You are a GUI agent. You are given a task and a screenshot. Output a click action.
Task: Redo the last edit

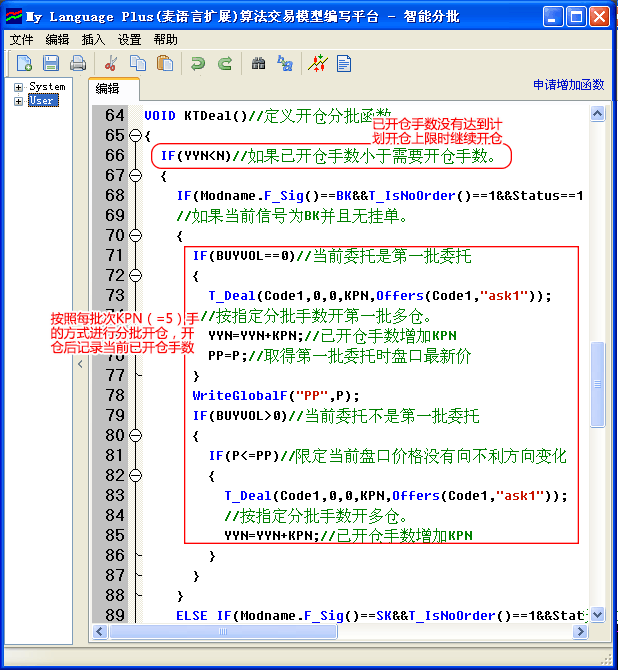tap(225, 64)
